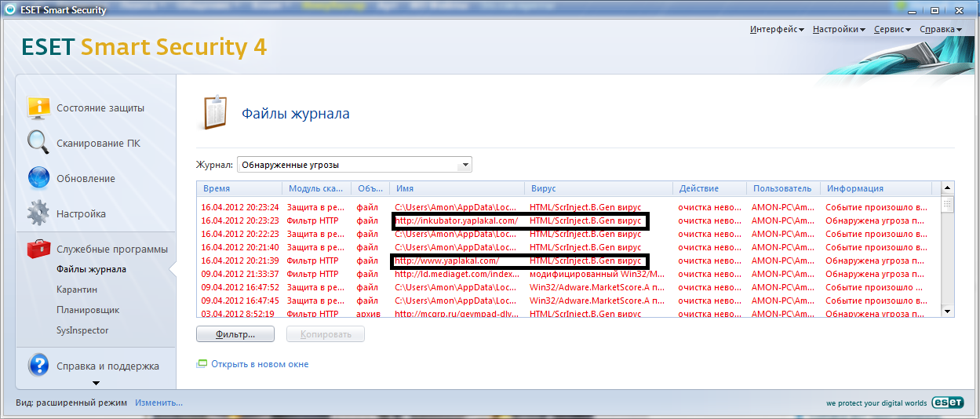Click the Служебные программы toolbox icon
This screenshot has width=980, height=419.
(38, 249)
